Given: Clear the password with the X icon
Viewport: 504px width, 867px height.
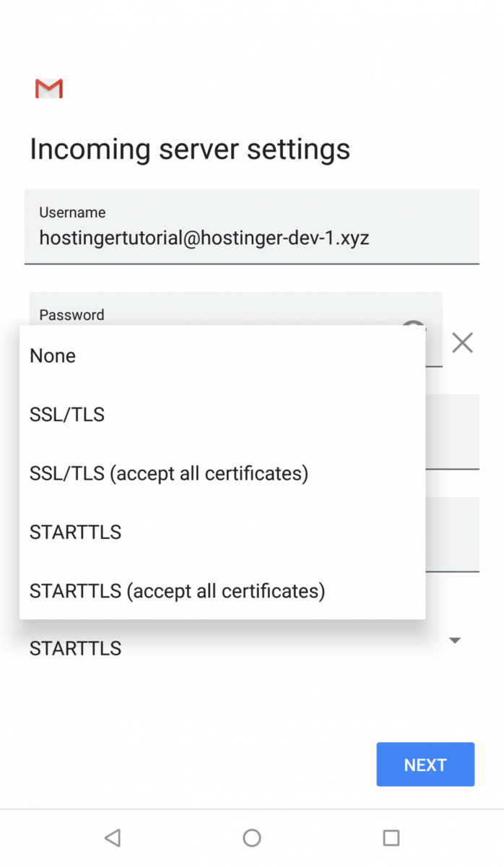Looking at the screenshot, I should pos(462,342).
